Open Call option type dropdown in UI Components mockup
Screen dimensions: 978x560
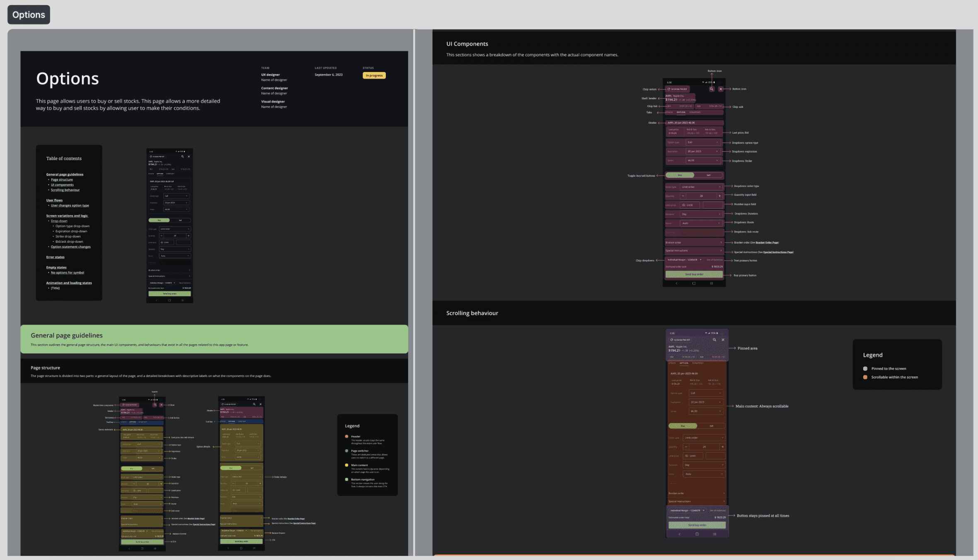click(x=704, y=142)
